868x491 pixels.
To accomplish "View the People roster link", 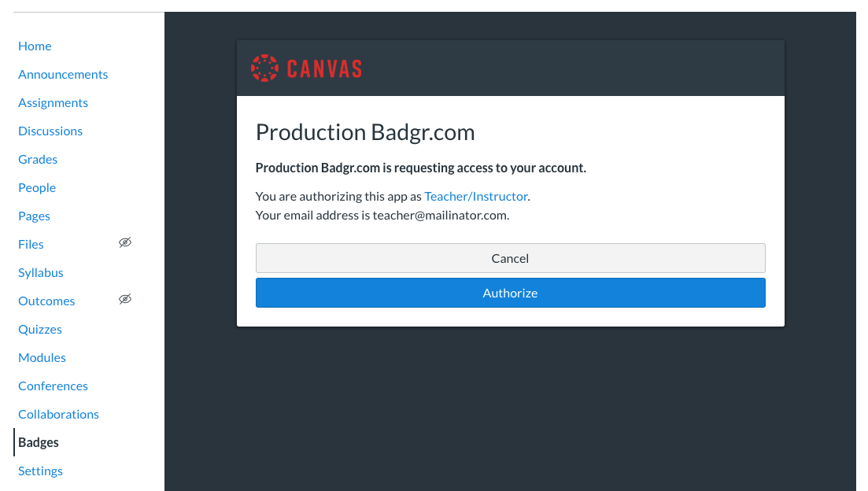I will pyautogui.click(x=36, y=187).
